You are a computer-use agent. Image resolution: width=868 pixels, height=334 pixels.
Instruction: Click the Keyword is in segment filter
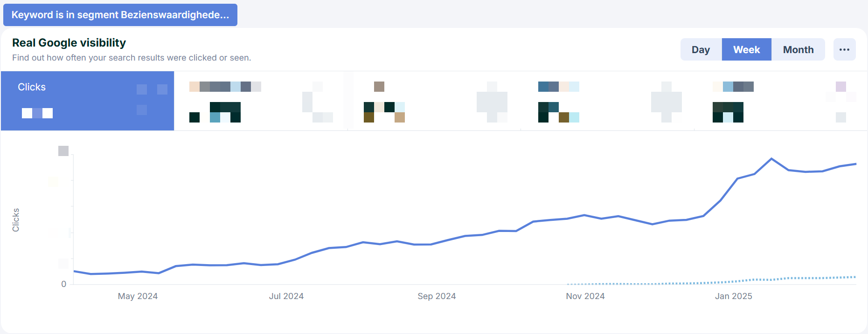coord(120,15)
